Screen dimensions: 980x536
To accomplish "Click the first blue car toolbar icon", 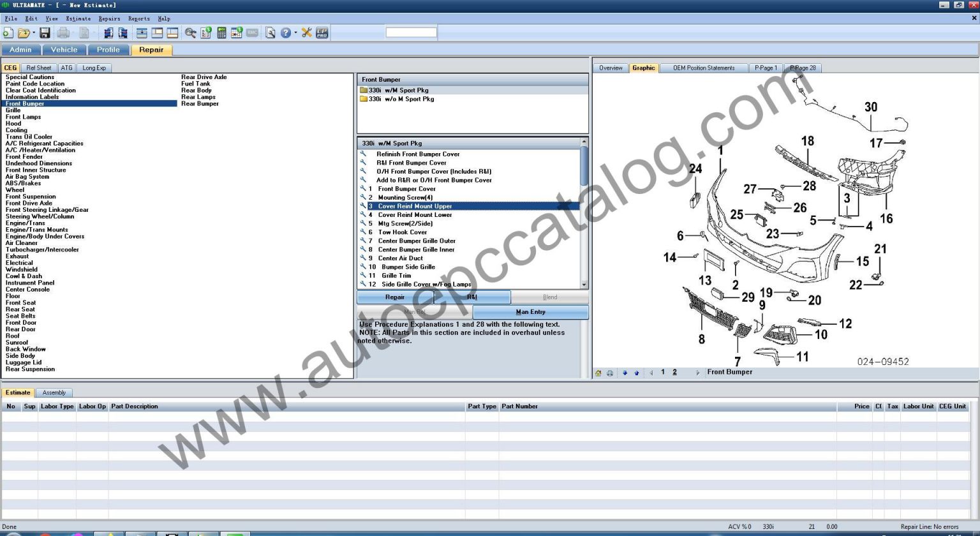I will coord(108,33).
